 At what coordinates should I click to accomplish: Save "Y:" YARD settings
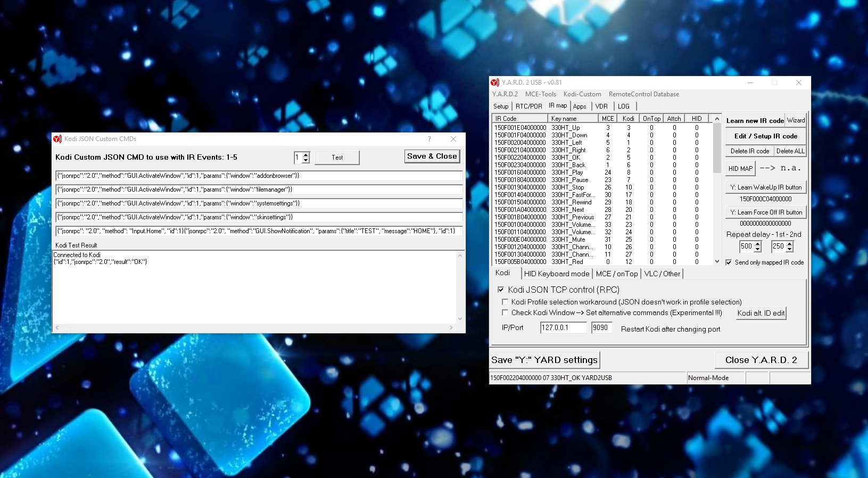point(544,360)
